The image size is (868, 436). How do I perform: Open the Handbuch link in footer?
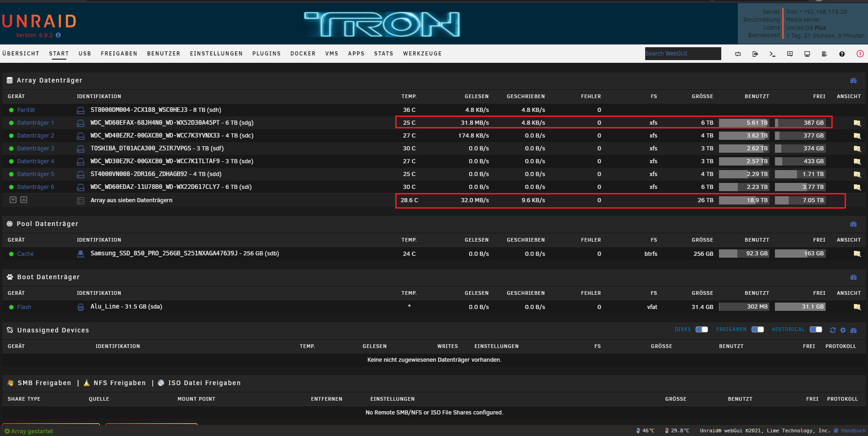(853, 430)
